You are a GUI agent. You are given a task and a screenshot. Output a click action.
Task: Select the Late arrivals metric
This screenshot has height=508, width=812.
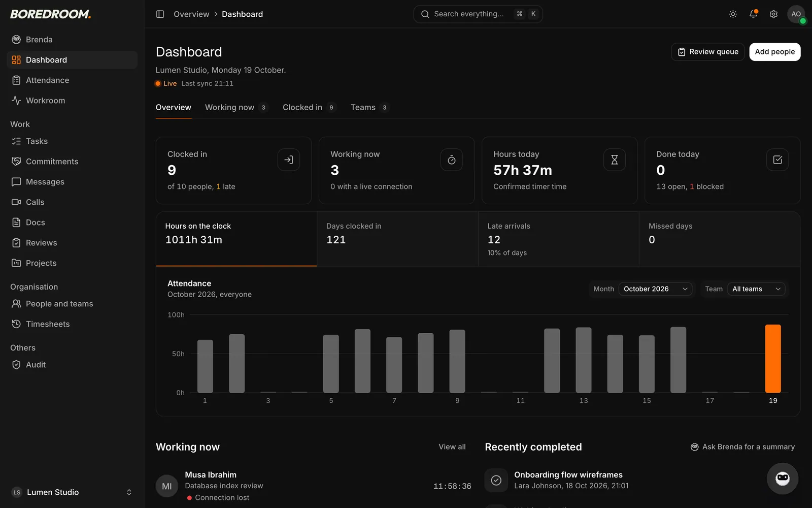559,239
